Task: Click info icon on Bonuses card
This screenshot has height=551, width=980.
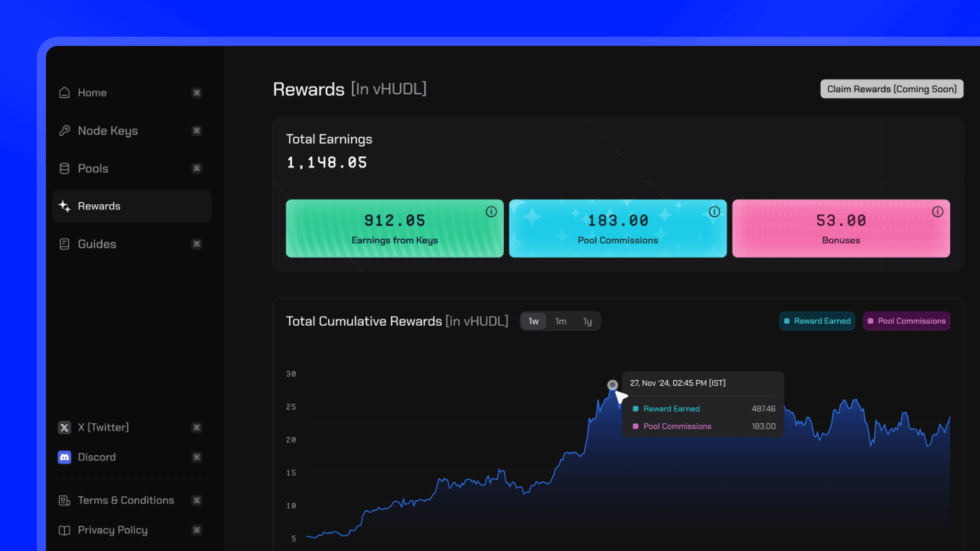Action: coord(937,212)
